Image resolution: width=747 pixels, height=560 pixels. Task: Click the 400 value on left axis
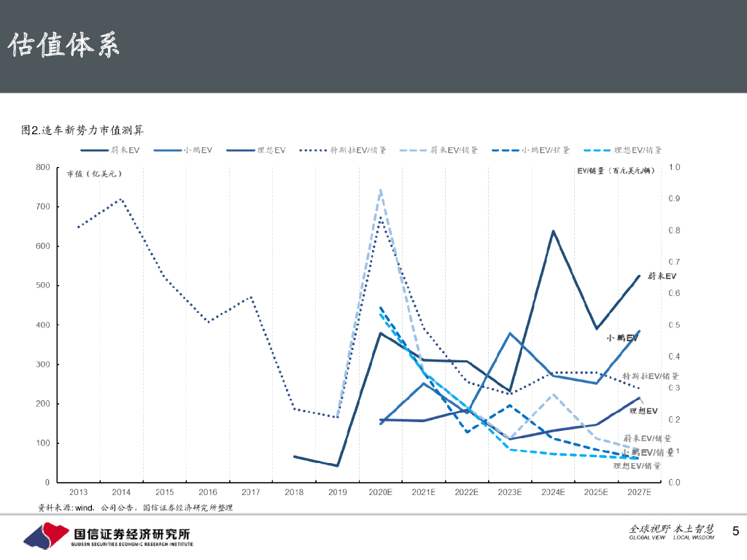coord(43,324)
